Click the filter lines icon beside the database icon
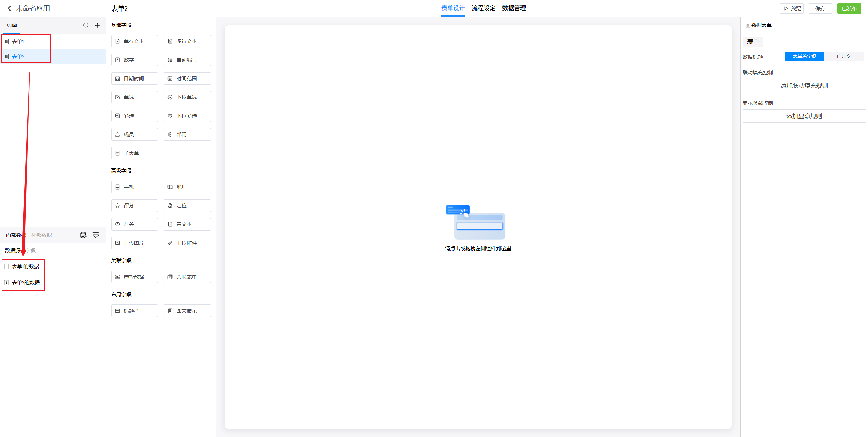868x437 pixels. (x=96, y=235)
